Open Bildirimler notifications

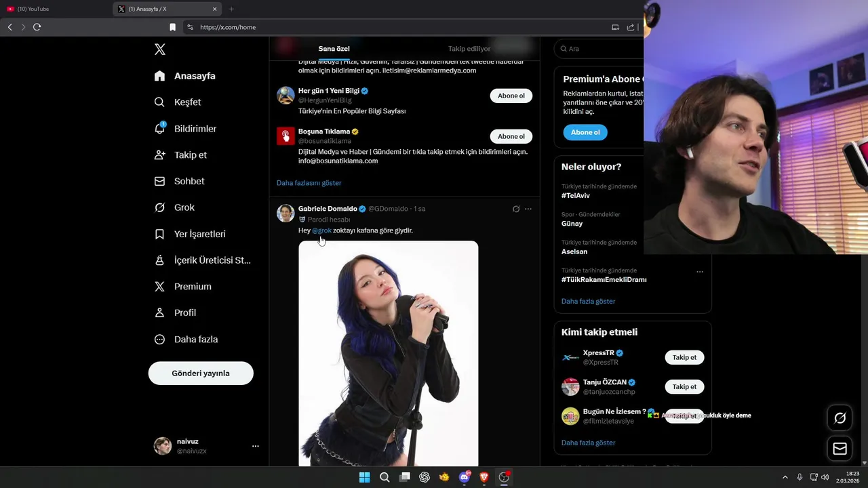point(185,129)
